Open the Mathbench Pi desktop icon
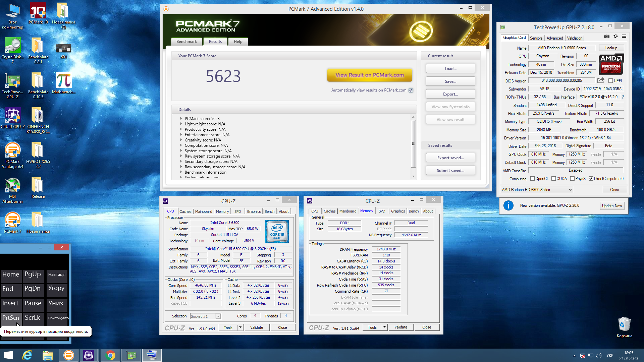The height and width of the screenshot is (362, 644). pyautogui.click(x=63, y=83)
